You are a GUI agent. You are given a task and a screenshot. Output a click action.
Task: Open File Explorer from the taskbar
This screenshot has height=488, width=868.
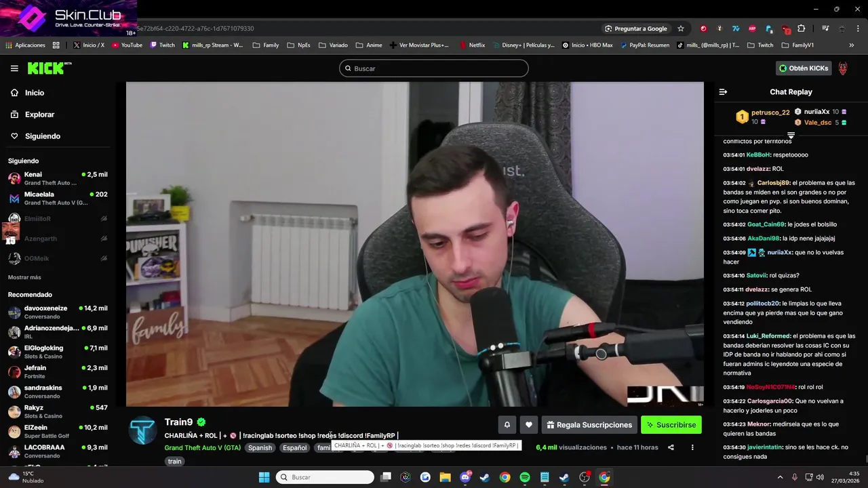coord(445,477)
